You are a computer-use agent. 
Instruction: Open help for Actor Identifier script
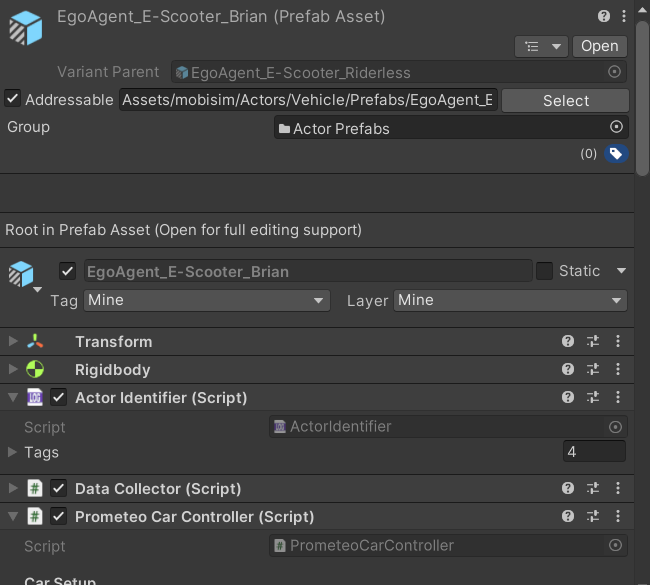pos(568,397)
